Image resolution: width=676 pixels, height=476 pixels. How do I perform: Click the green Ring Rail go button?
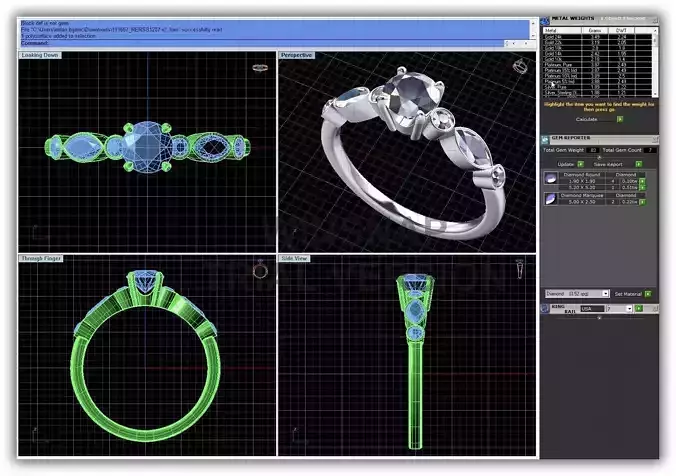[638, 308]
